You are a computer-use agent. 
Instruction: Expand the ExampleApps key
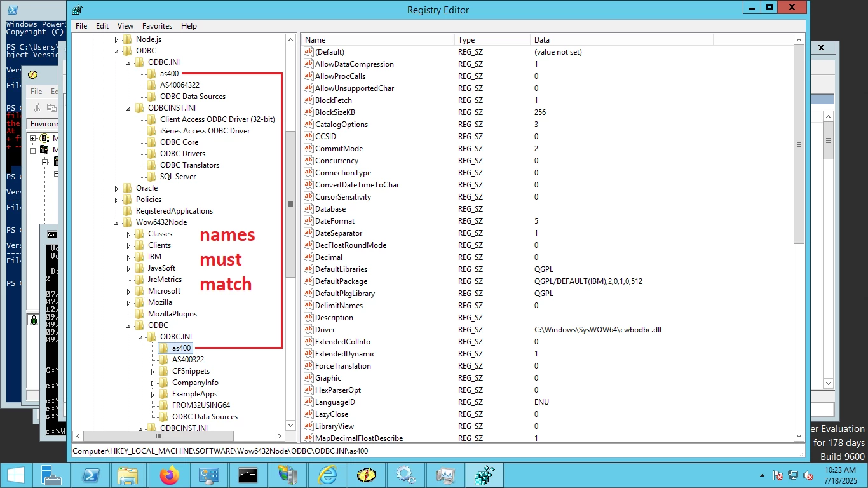click(x=153, y=394)
